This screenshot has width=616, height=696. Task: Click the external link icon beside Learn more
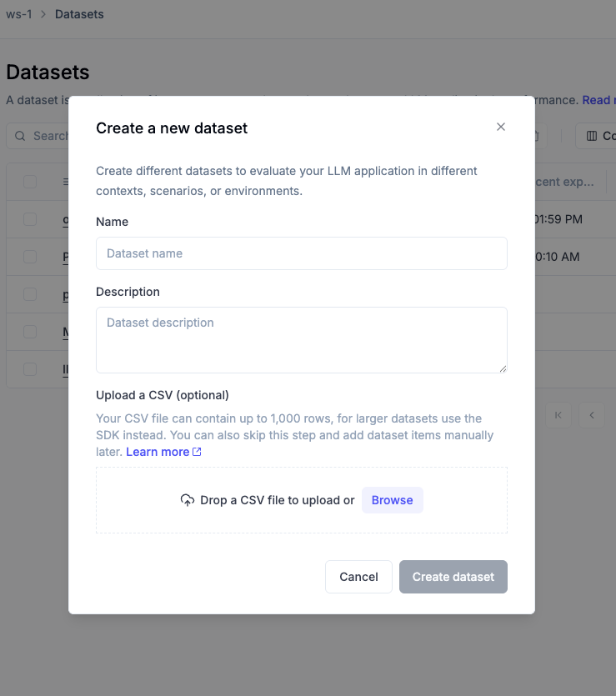coord(197,452)
